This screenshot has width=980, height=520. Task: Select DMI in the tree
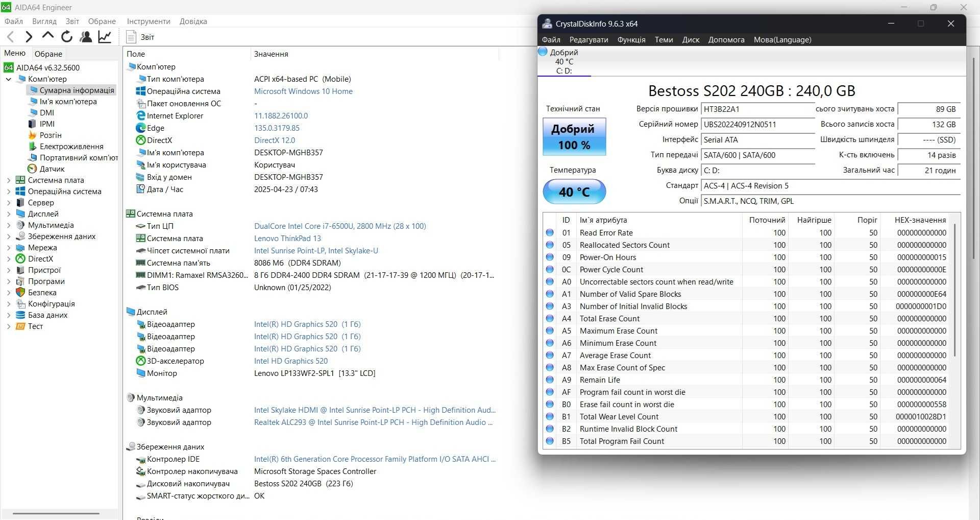coord(47,113)
